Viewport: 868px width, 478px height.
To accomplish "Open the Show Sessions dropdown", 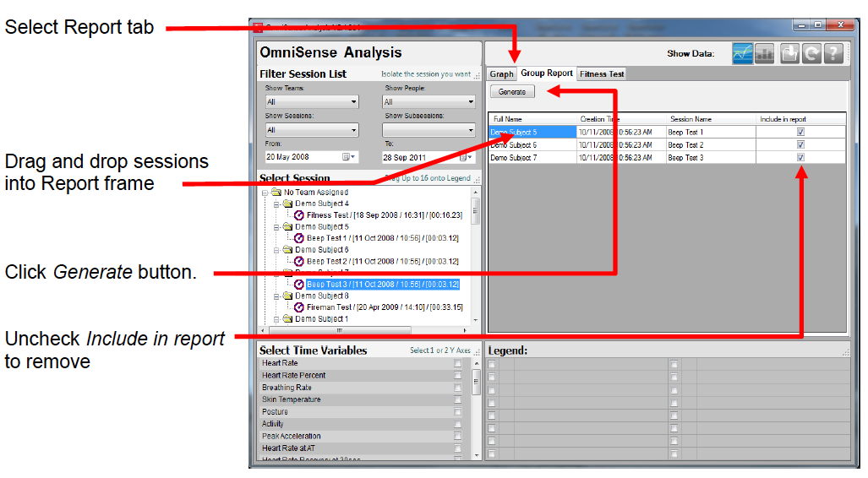I will click(x=312, y=130).
